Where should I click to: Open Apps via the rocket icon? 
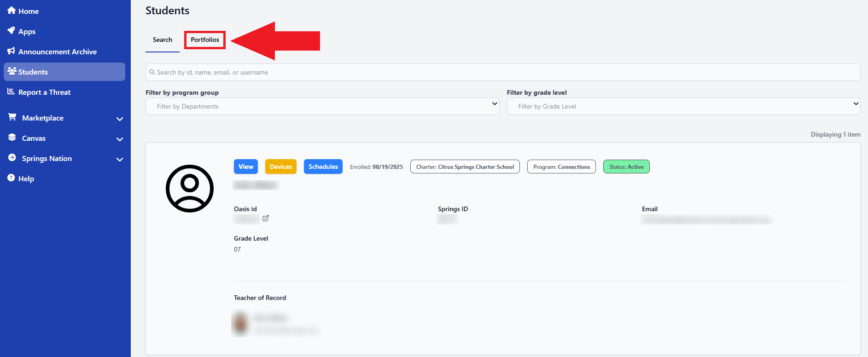click(12, 31)
